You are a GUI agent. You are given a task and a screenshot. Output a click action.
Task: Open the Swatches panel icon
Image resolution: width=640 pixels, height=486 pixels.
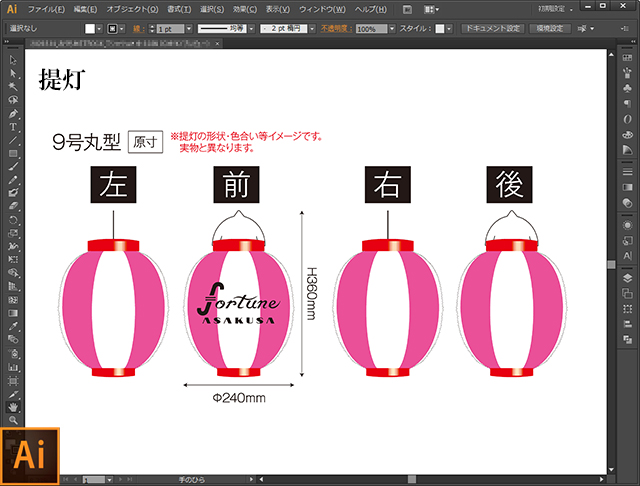(627, 58)
